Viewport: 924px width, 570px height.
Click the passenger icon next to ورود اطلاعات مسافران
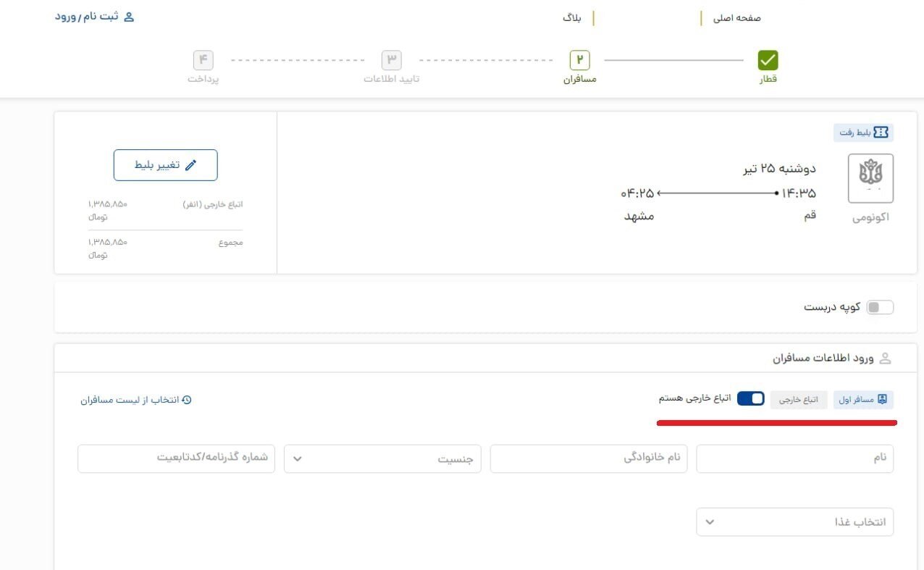(x=884, y=358)
